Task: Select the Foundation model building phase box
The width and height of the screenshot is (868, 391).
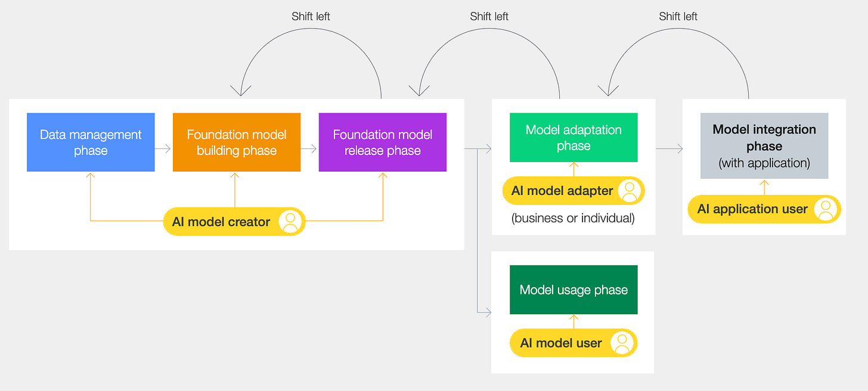Action: click(237, 142)
